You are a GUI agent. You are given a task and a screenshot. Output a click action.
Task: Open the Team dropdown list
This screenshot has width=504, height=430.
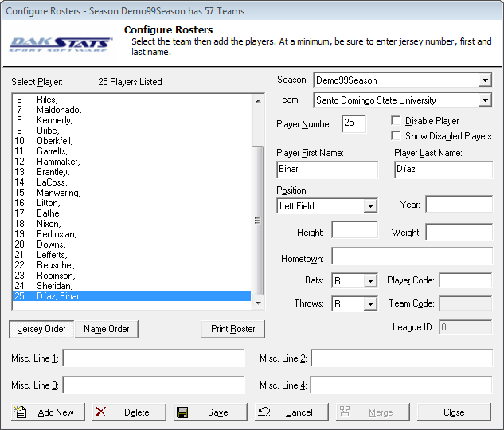pos(485,100)
